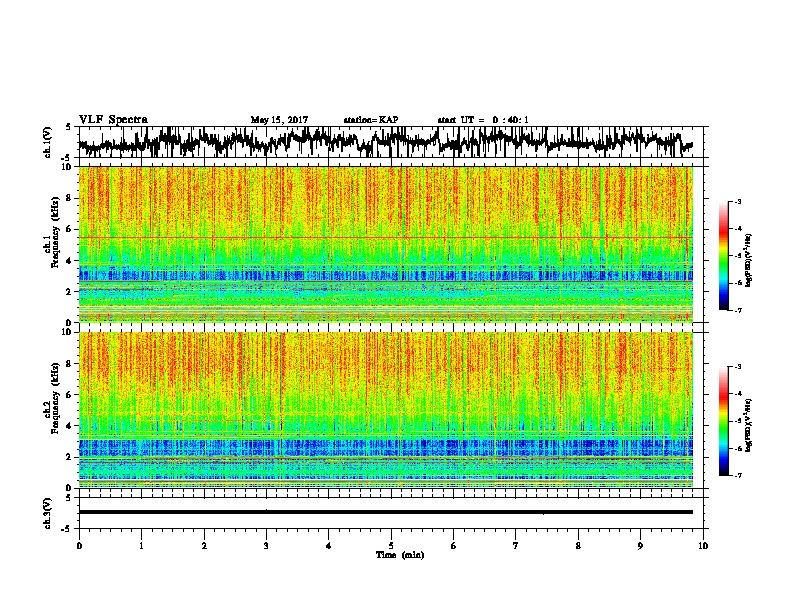Click the "2" tick on ch.2 frequency axis
This screenshot has height=612, width=792.
coord(70,457)
